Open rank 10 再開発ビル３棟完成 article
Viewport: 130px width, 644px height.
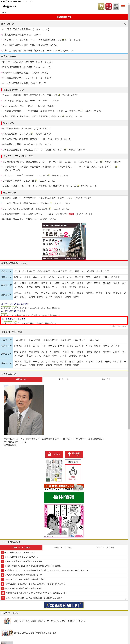coord(36,593)
